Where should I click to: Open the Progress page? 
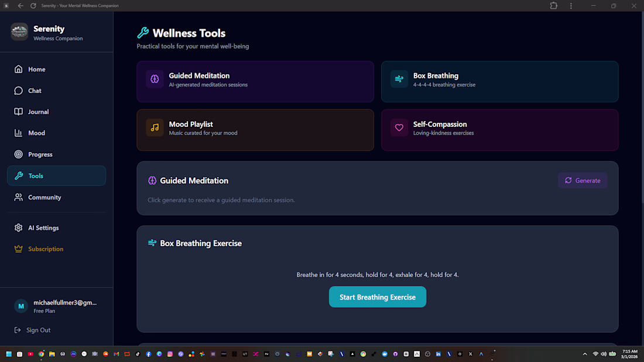(x=56, y=154)
